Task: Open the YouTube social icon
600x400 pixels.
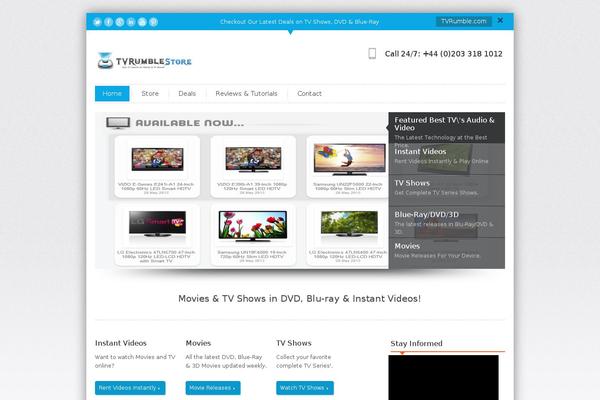Action: pyautogui.click(x=142, y=22)
